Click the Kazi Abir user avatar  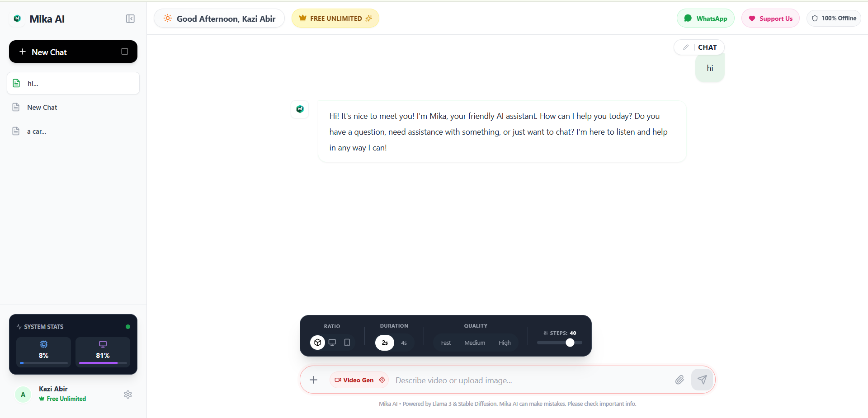(x=23, y=395)
